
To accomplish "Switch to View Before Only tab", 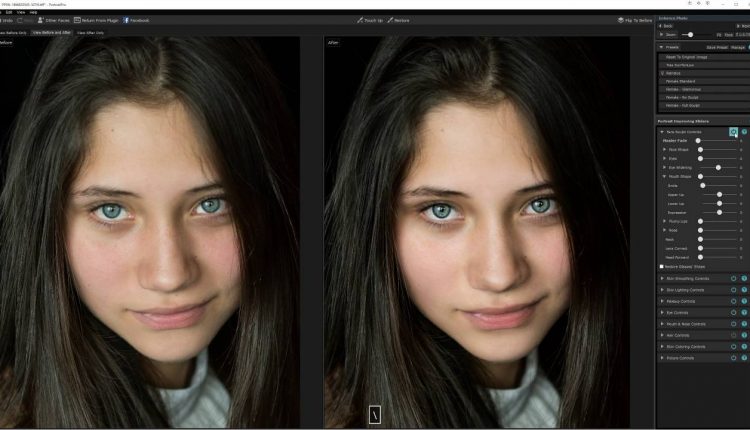I will coord(13,33).
